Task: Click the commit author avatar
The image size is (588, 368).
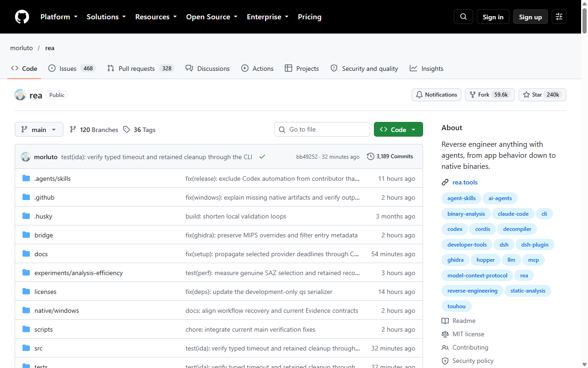Action: point(26,157)
